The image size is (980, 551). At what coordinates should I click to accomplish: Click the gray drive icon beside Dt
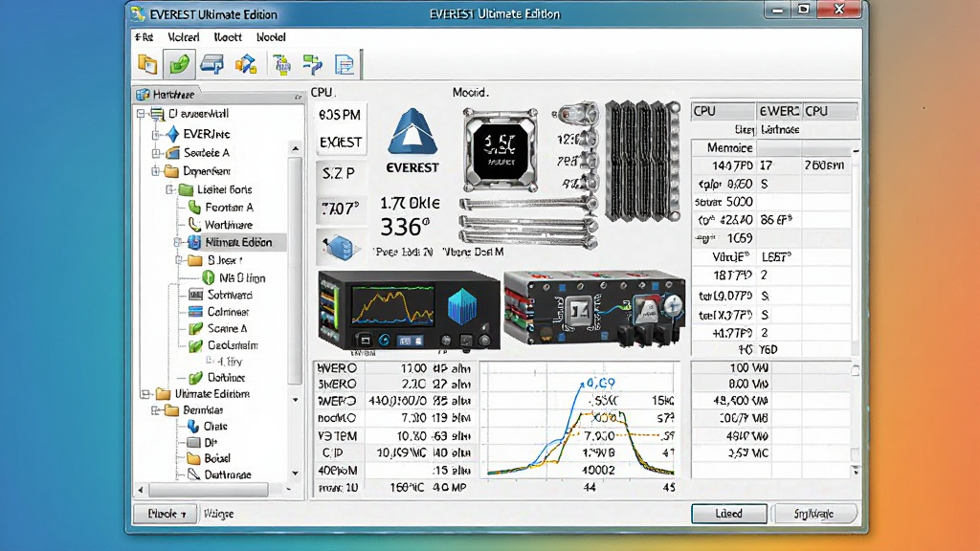point(193,442)
